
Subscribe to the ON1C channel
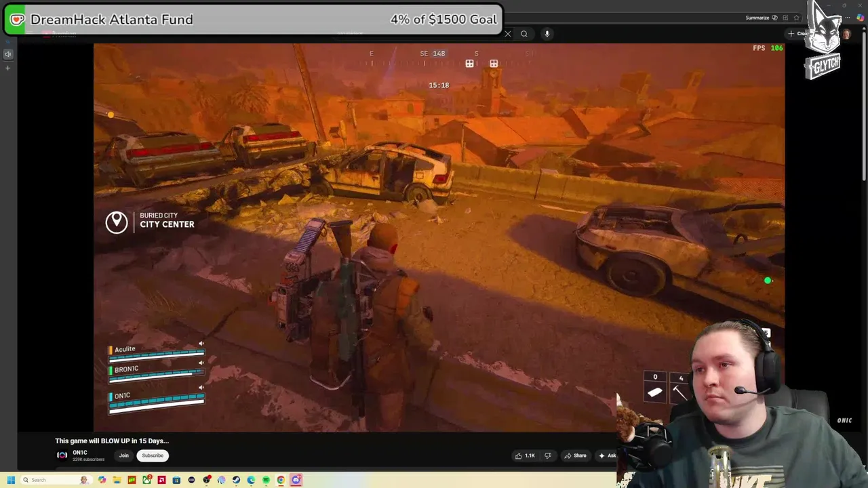pos(153,455)
